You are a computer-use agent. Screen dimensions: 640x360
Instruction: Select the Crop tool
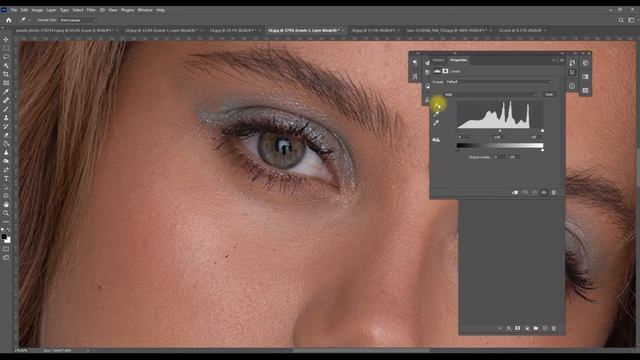click(6, 74)
